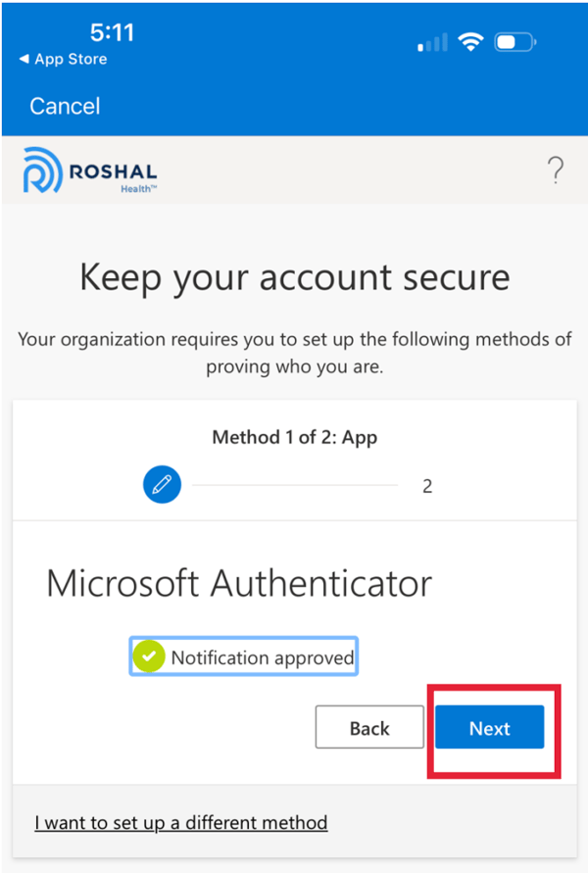Tap the Keep your account secure title

tap(294, 277)
